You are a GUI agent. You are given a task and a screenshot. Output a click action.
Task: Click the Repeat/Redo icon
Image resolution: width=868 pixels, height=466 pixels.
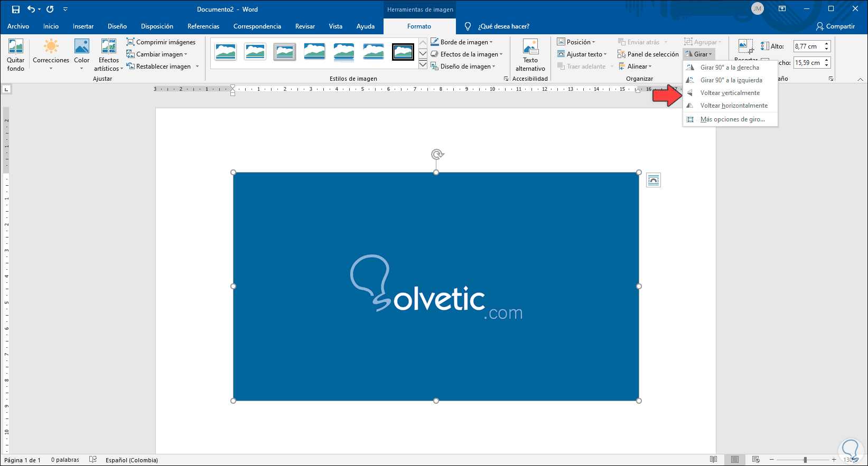coord(50,9)
